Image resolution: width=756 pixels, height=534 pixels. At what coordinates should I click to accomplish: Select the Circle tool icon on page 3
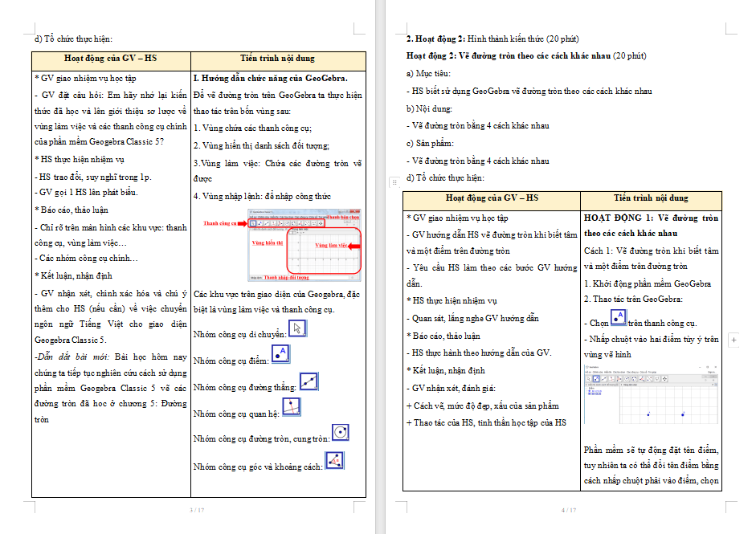pos(341,432)
